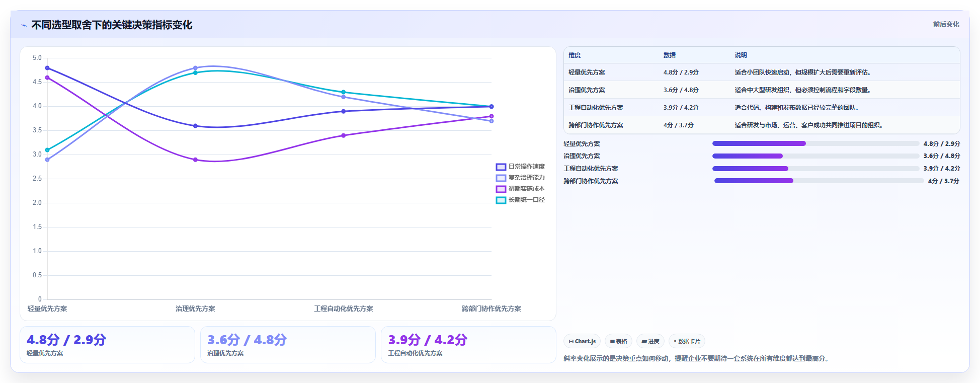Select the Chart.js tag chip
Screen dimensions: 980x383
[x=582, y=341]
